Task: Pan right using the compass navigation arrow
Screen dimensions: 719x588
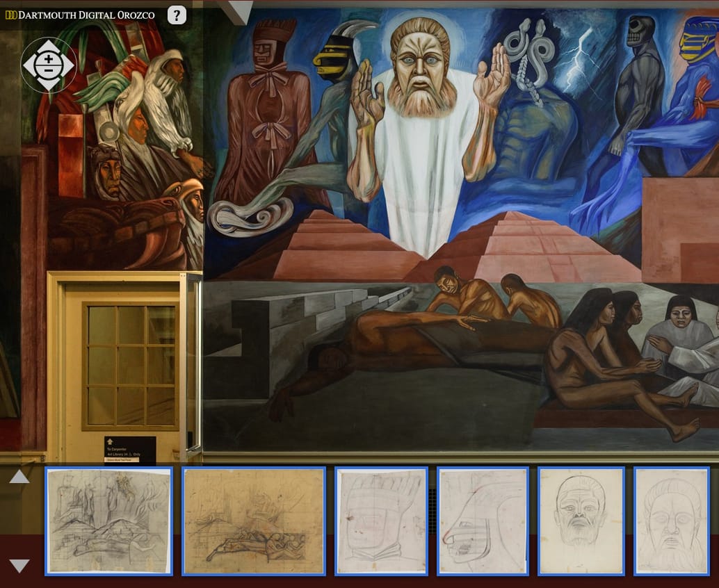Action: pyautogui.click(x=69, y=64)
